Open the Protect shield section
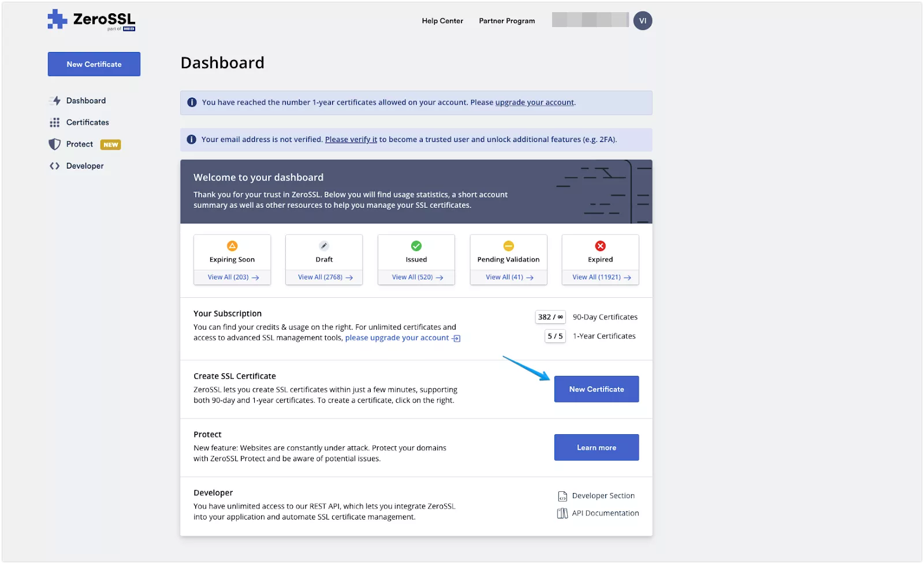This screenshot has width=924, height=564. point(79,144)
